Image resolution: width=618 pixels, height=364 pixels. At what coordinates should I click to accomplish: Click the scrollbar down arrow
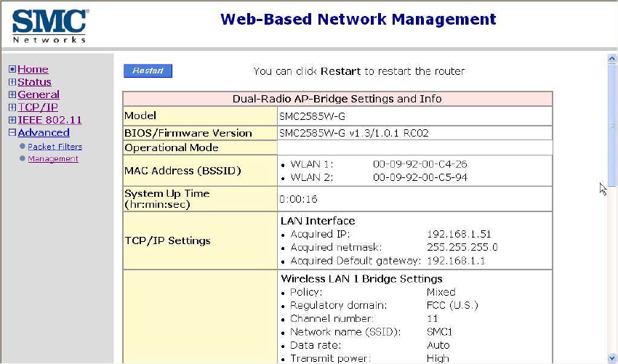(x=611, y=358)
